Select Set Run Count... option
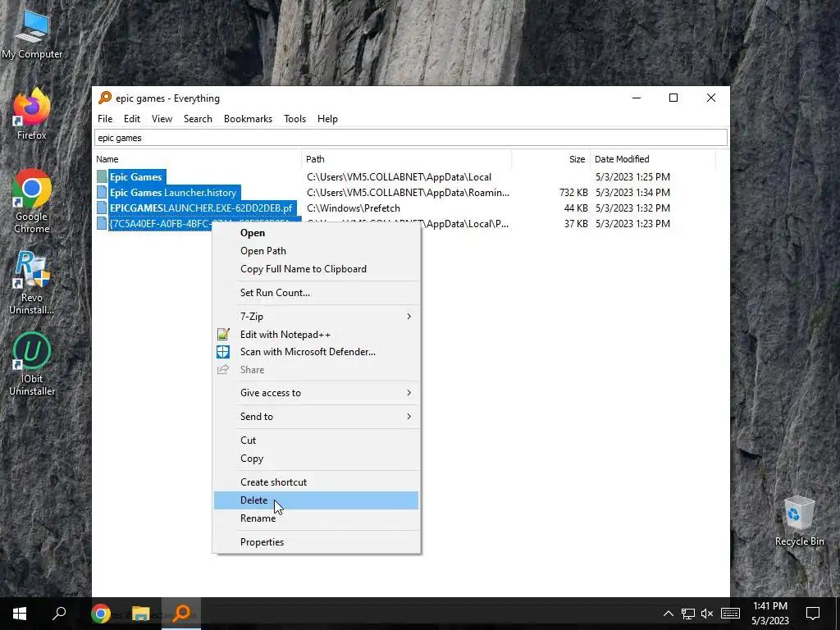 point(316,293)
